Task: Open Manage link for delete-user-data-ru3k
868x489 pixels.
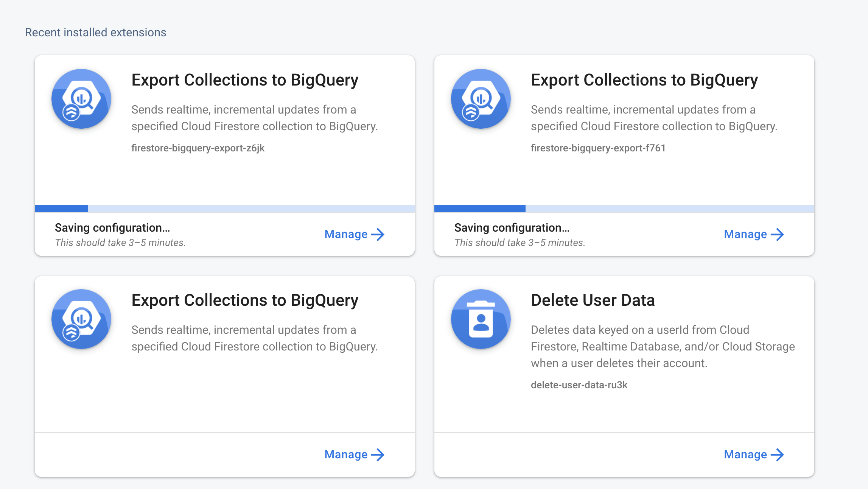Action: pyautogui.click(x=754, y=455)
